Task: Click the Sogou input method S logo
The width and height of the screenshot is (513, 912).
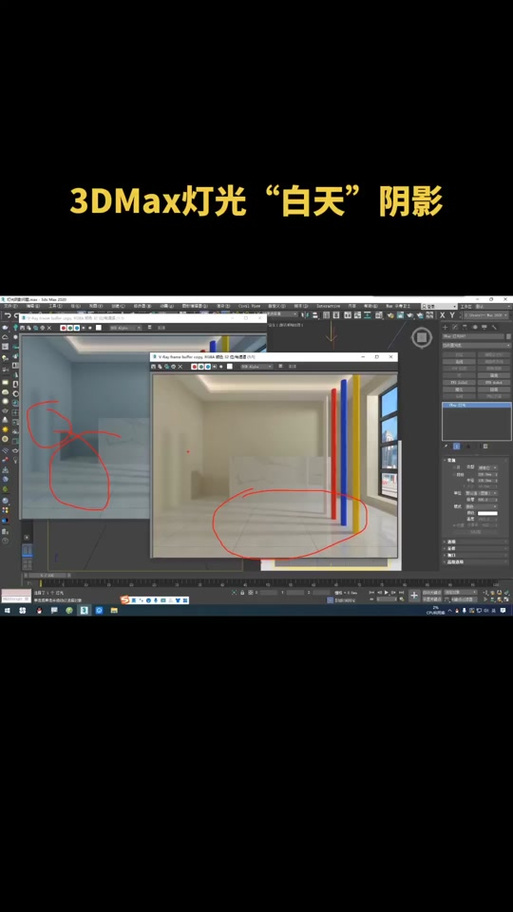Action: coord(124,600)
